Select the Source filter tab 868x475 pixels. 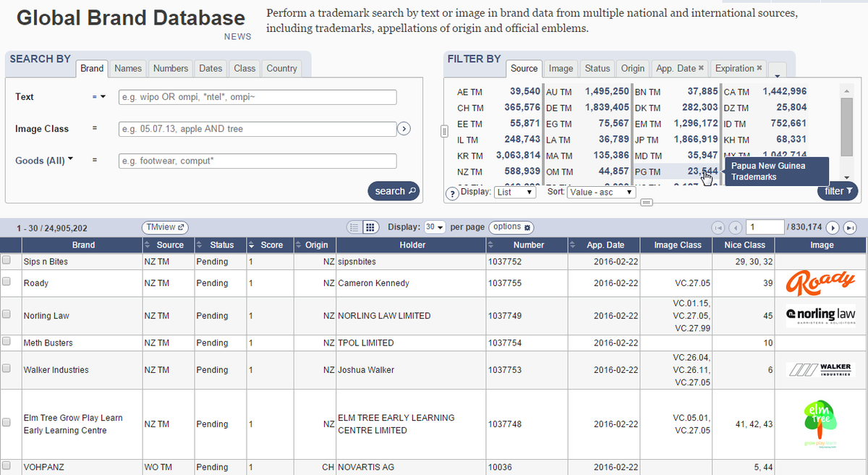524,68
